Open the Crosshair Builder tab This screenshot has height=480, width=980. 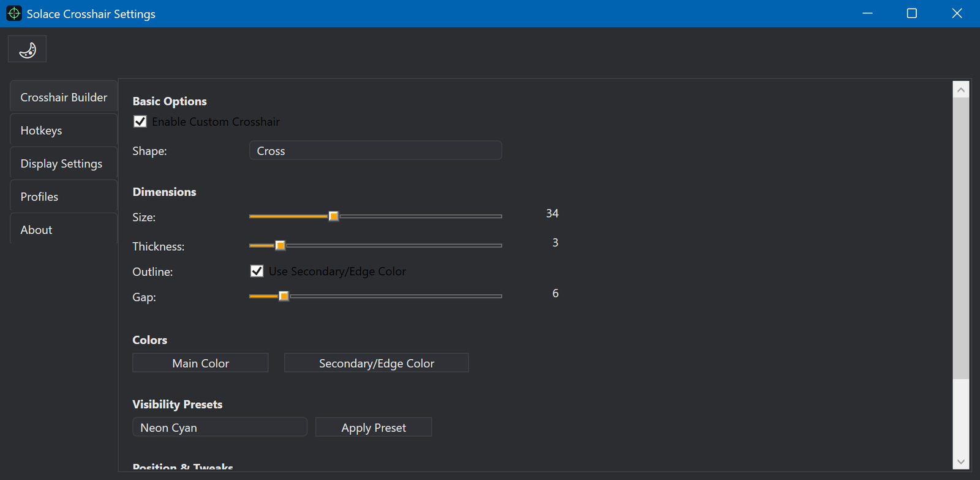[64, 97]
